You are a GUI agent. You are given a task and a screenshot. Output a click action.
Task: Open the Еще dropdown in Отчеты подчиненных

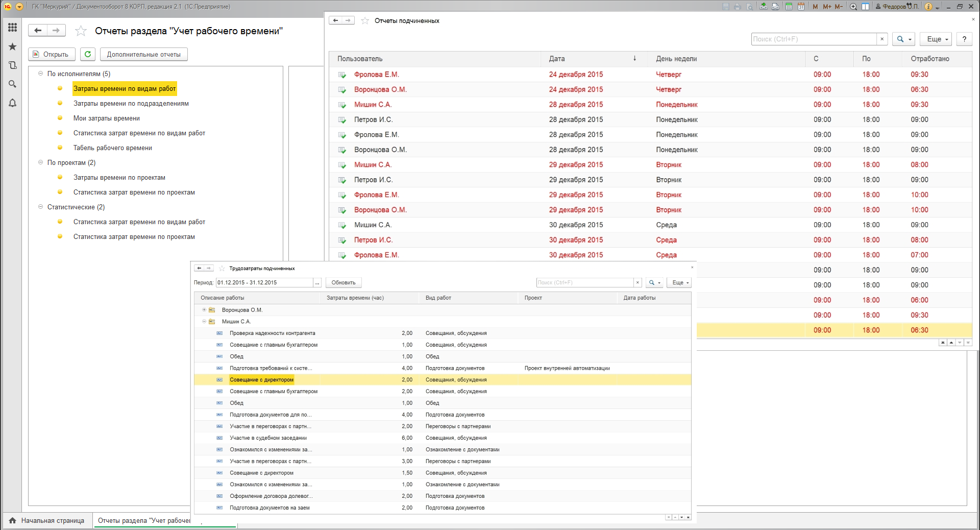pos(937,39)
